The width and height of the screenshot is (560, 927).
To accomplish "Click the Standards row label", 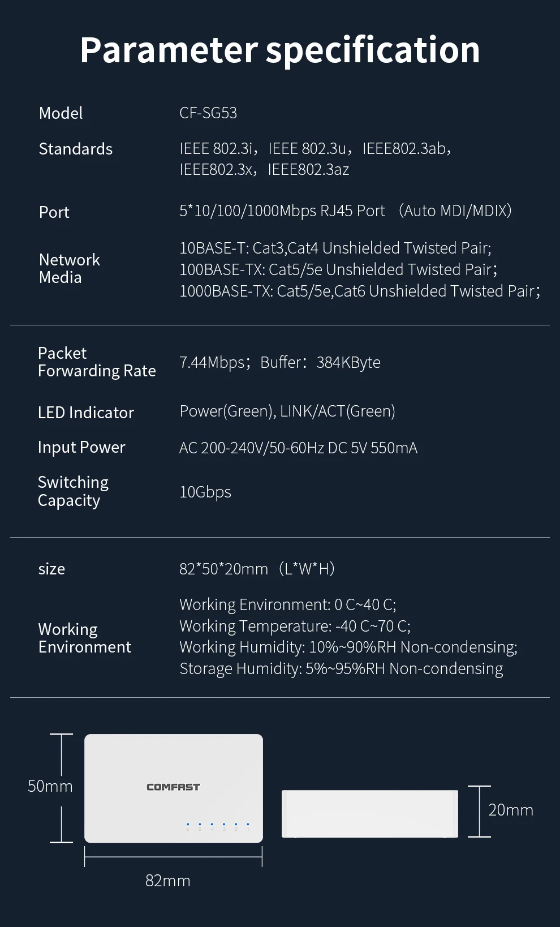I will [x=76, y=149].
